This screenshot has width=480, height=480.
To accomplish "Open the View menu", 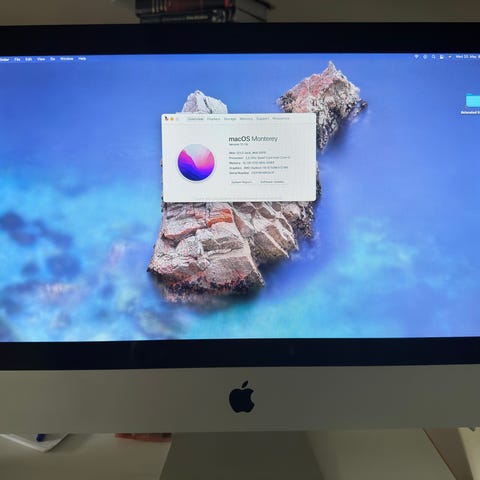I will coord(41,59).
